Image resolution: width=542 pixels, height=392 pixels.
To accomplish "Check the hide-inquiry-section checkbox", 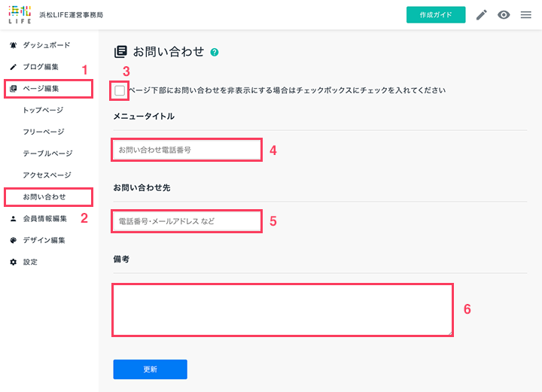I will (120, 90).
